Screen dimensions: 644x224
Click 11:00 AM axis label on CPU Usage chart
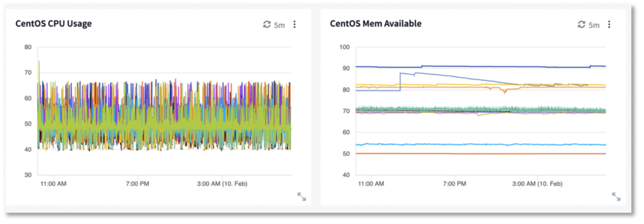coord(53,184)
